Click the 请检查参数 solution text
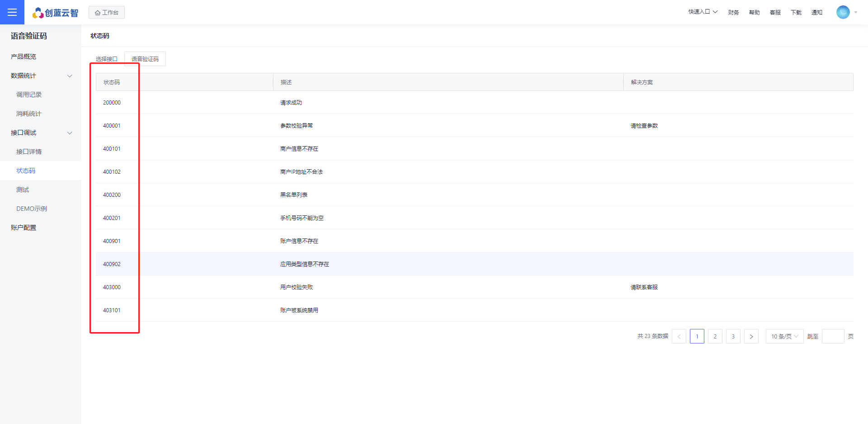Image resolution: width=868 pixels, height=424 pixels. [x=644, y=126]
